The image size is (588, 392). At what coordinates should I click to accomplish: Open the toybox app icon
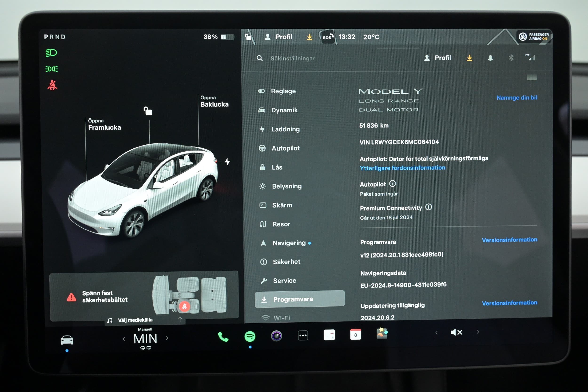pos(382,333)
